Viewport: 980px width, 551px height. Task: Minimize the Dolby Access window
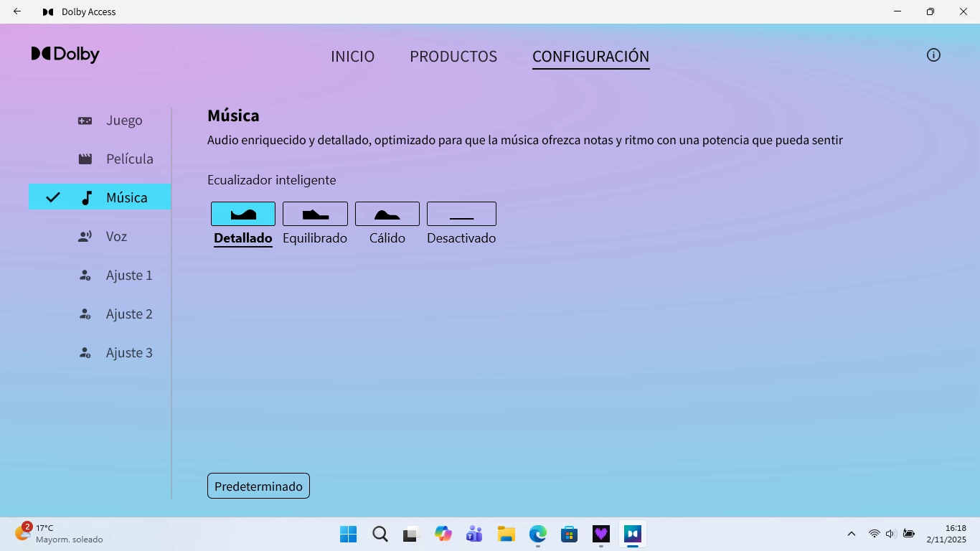click(897, 11)
